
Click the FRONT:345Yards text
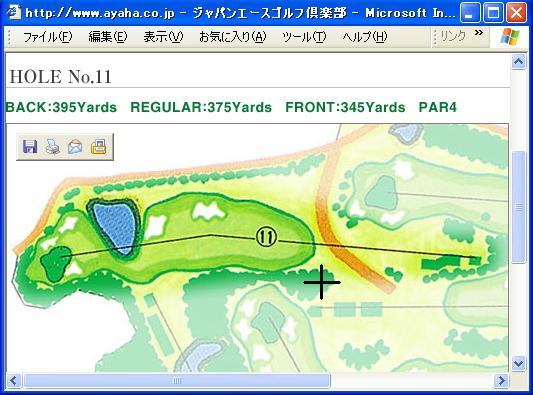coord(345,107)
